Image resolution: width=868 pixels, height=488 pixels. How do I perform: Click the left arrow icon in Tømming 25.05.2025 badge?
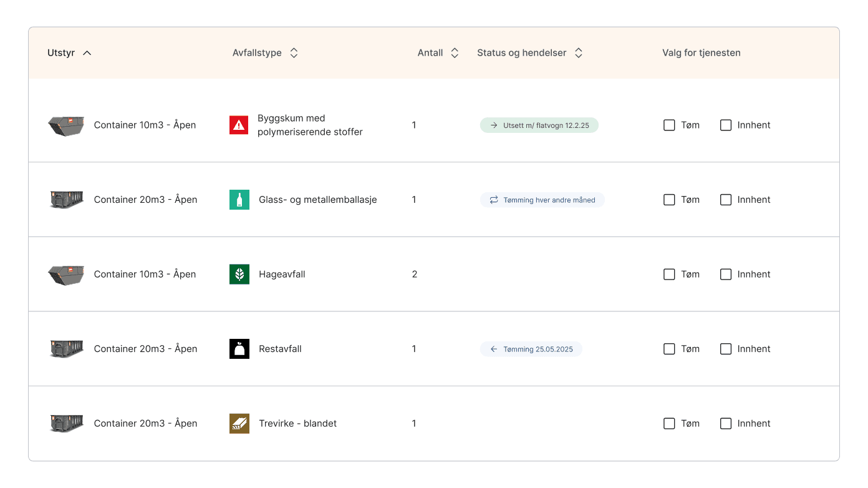click(494, 349)
